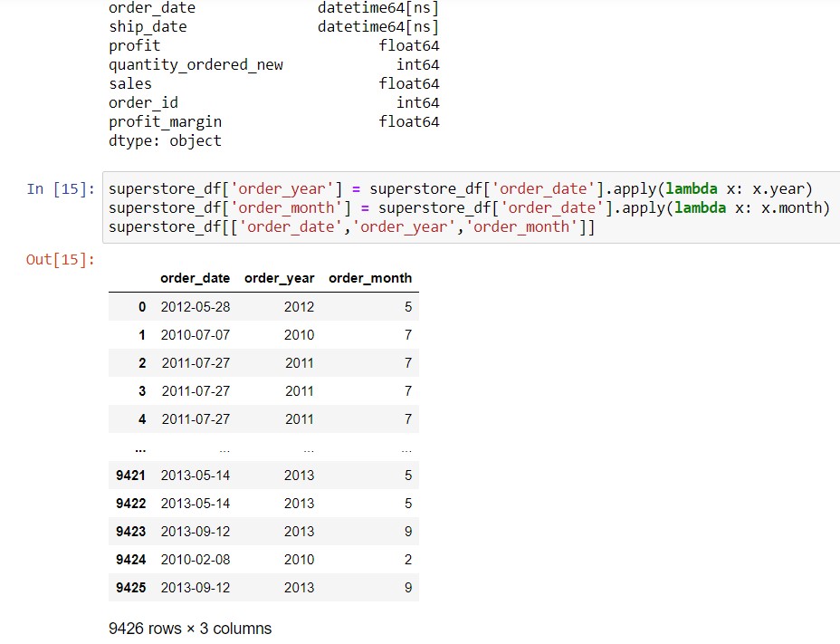Click the row 9424 date 2010-02-08

click(x=196, y=560)
